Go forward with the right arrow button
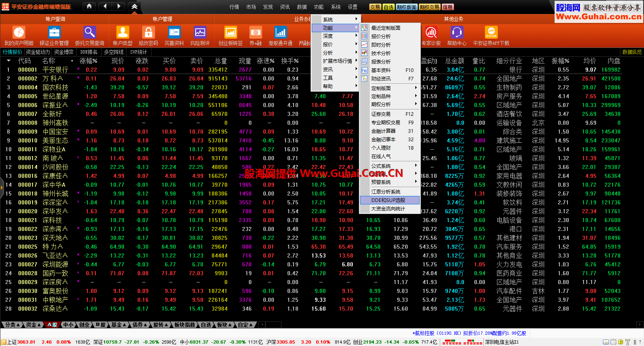This screenshot has width=644, height=346. pos(119,6)
